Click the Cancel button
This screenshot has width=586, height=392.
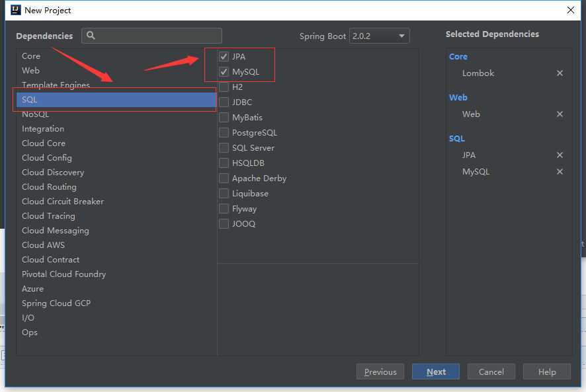click(491, 372)
